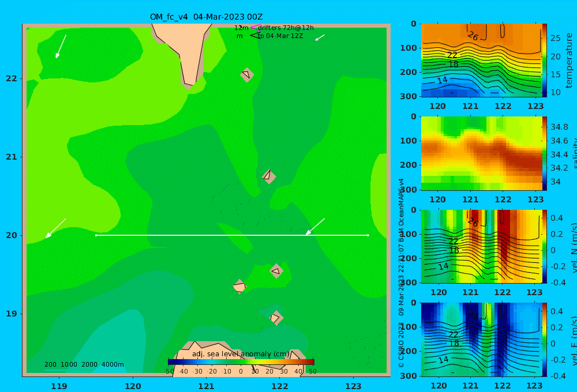Click the vel. N (m/s) colorbar

tap(544, 246)
